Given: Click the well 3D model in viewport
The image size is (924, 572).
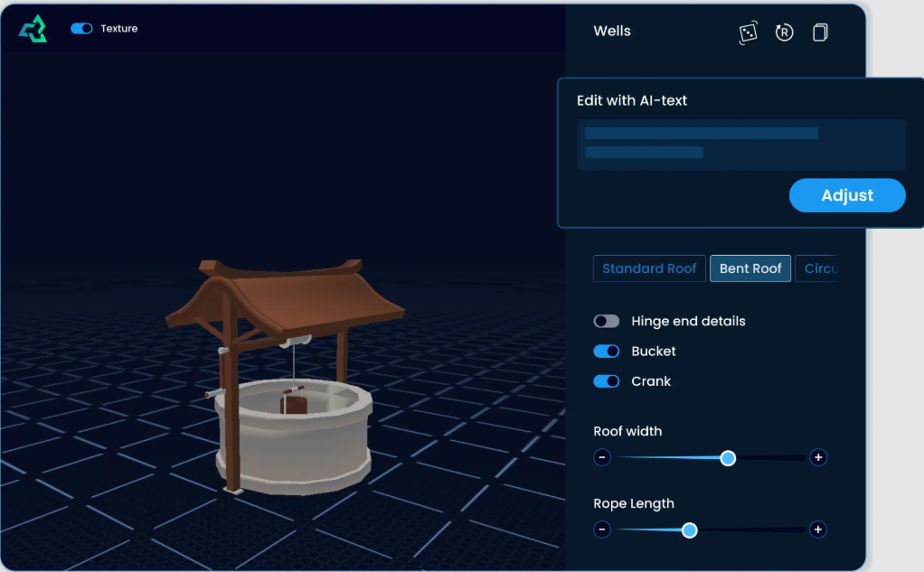Looking at the screenshot, I should tap(286, 377).
